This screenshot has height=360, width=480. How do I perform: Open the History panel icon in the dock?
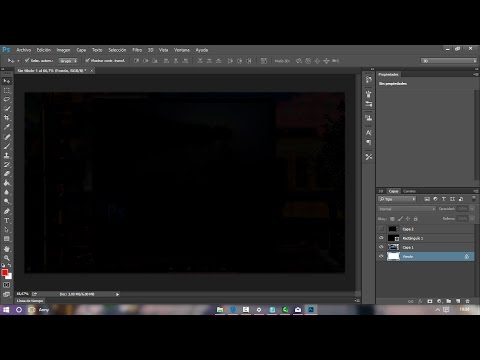coord(368,79)
